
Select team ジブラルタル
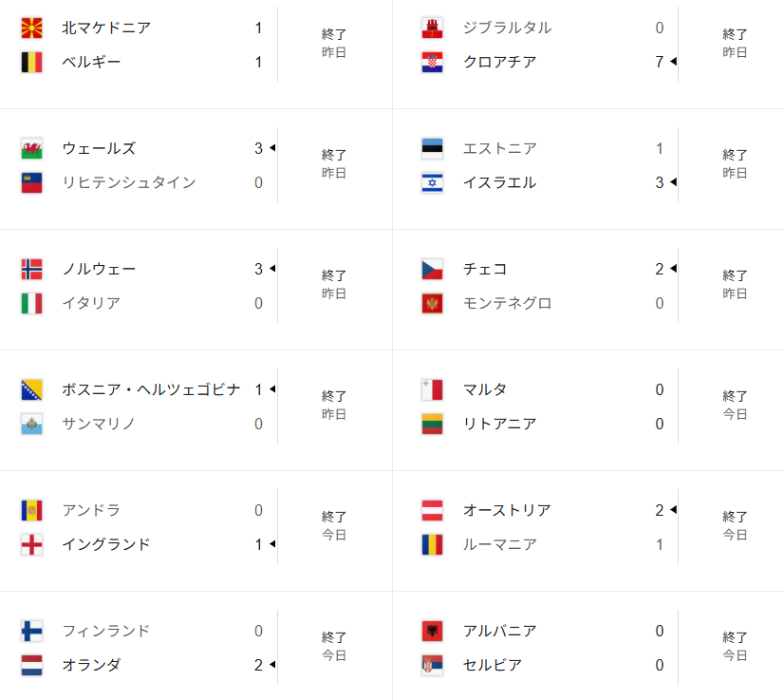pos(507,28)
